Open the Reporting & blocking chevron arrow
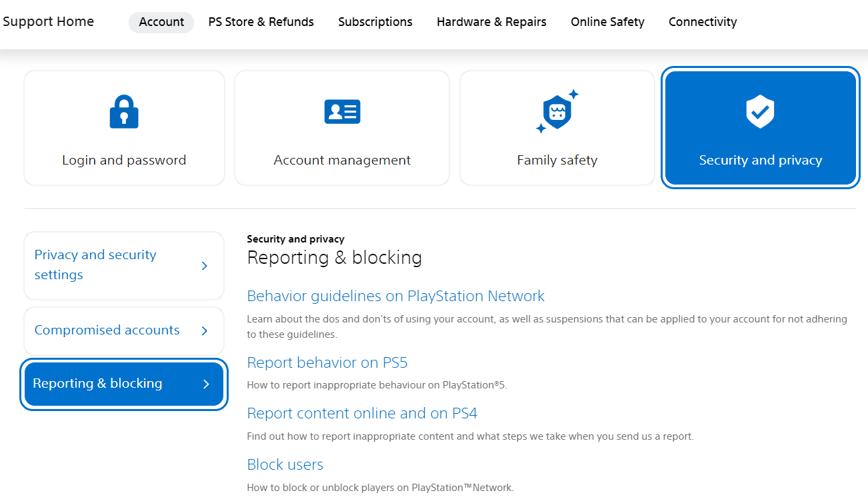The height and width of the screenshot is (503, 868). (x=205, y=383)
